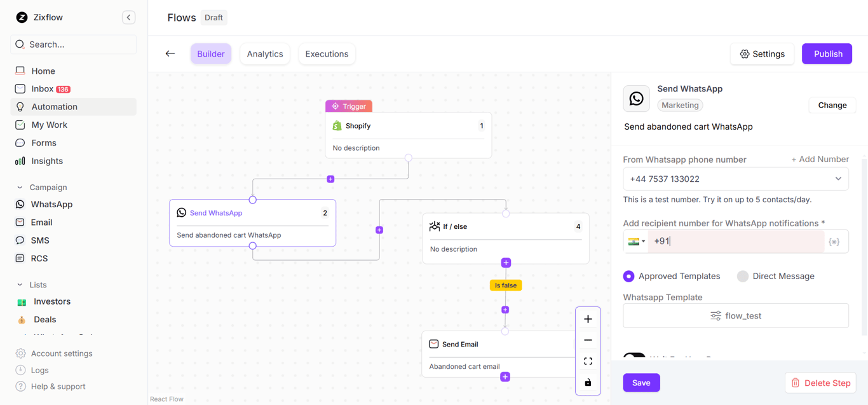Image resolution: width=868 pixels, height=405 pixels.
Task: Open the Executions tab
Action: pos(327,53)
